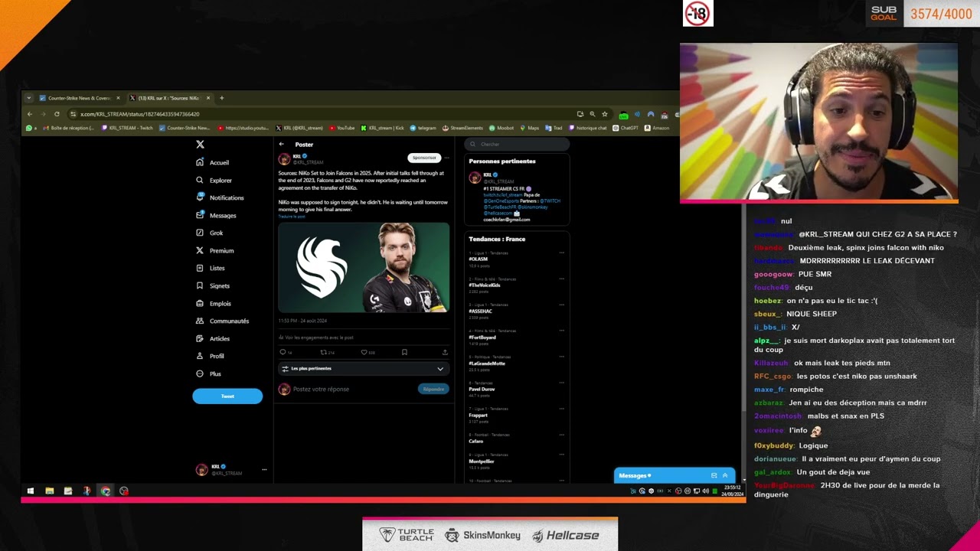Viewport: 980px width, 551px height.
Task: Open a new browser tab
Action: pyautogui.click(x=222, y=98)
